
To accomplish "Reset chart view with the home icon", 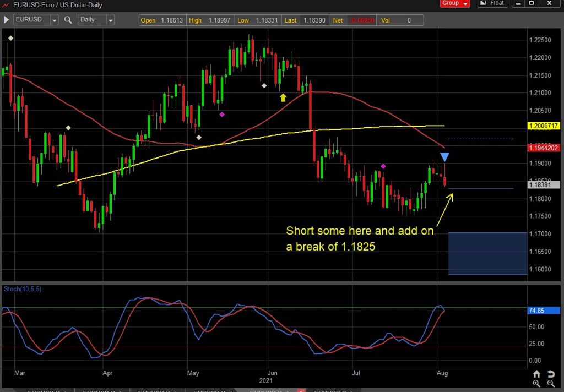I will [x=536, y=374].
